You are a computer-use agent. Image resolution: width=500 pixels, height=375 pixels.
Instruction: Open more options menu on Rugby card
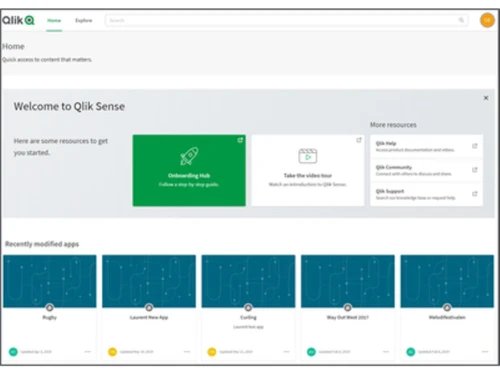88,352
